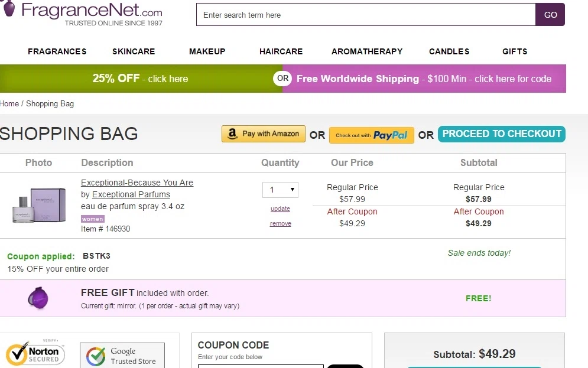Click the perfume product thumbnail
The image size is (588, 368).
click(39, 206)
